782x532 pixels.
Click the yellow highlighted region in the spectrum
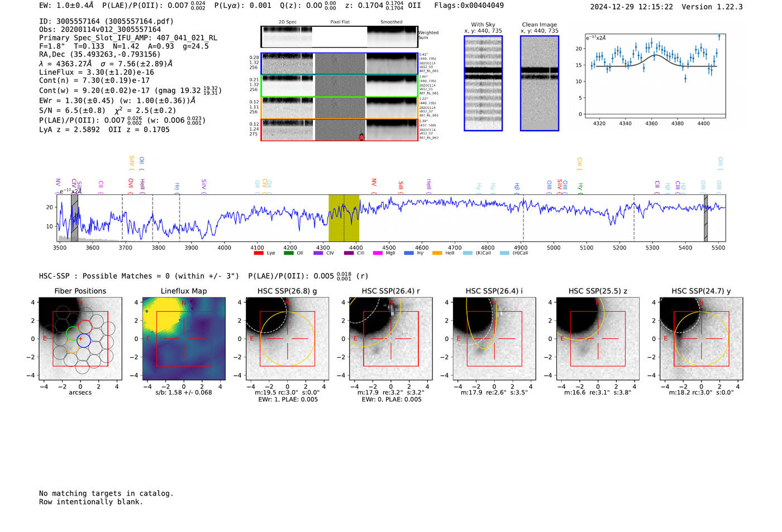click(x=344, y=218)
